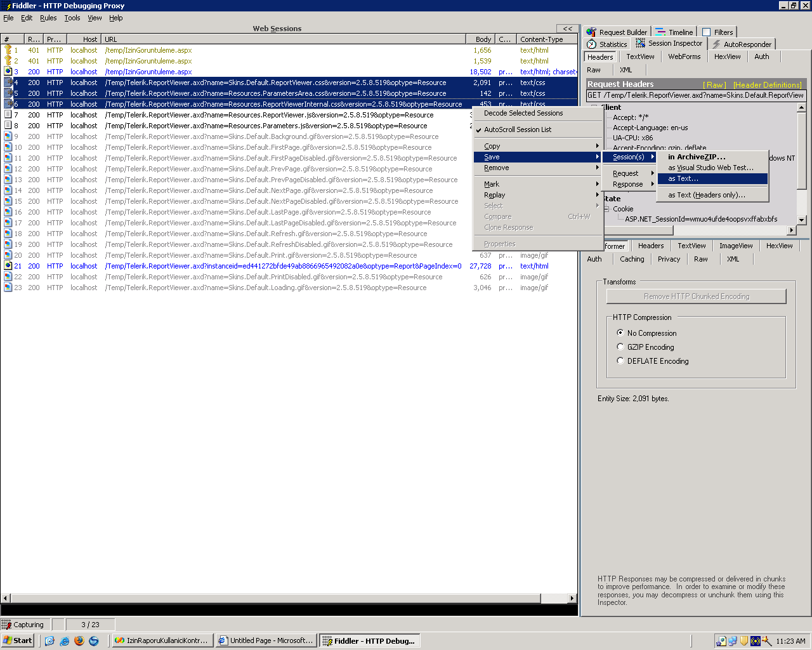
Task: Click the key icon for session 2
Action: click(8, 61)
